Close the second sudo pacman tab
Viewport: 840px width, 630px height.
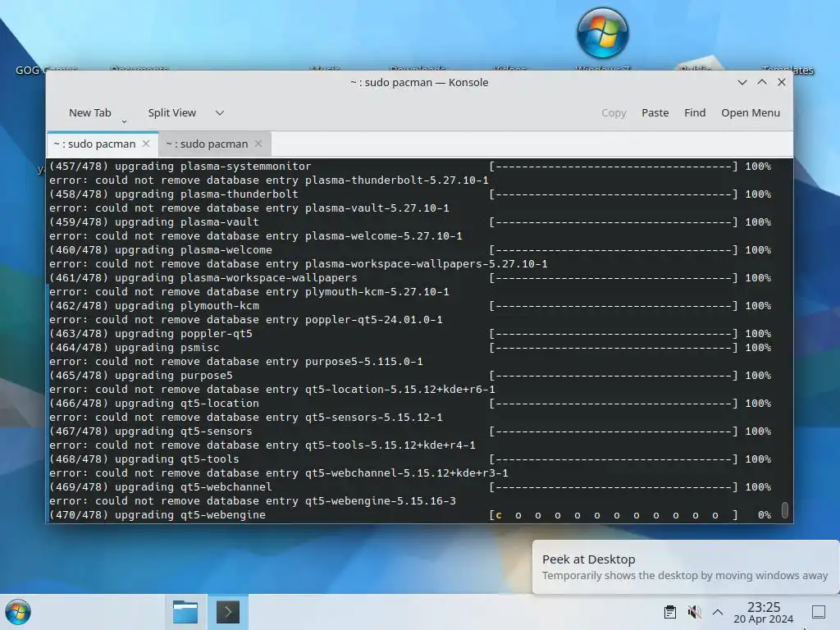pyautogui.click(x=258, y=144)
